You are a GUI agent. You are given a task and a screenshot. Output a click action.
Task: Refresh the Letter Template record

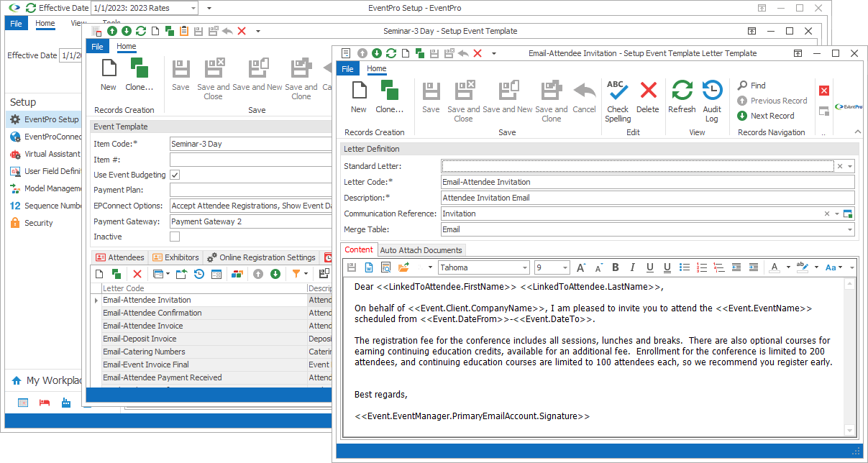pyautogui.click(x=682, y=96)
